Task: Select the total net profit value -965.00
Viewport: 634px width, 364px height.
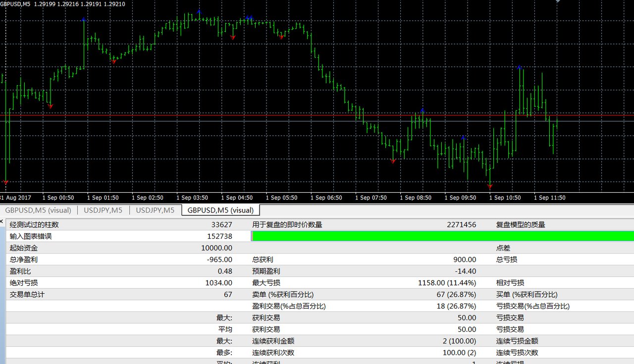Action: coord(219,259)
